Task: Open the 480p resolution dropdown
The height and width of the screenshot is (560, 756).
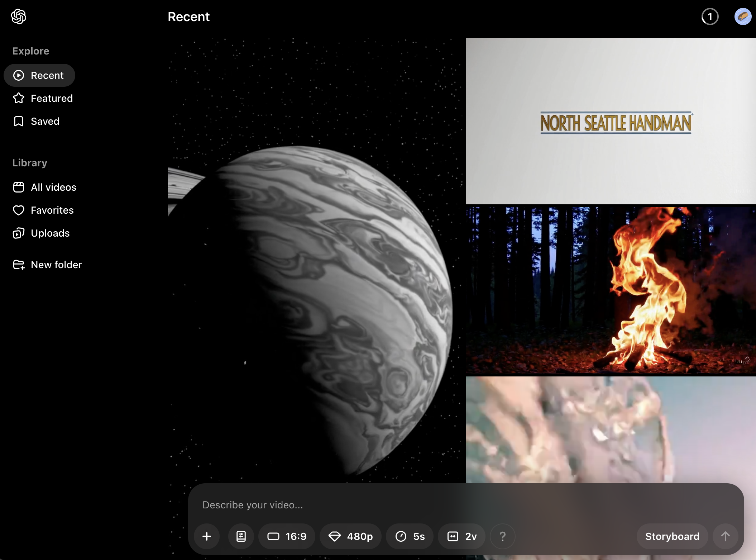Action: coord(351,536)
